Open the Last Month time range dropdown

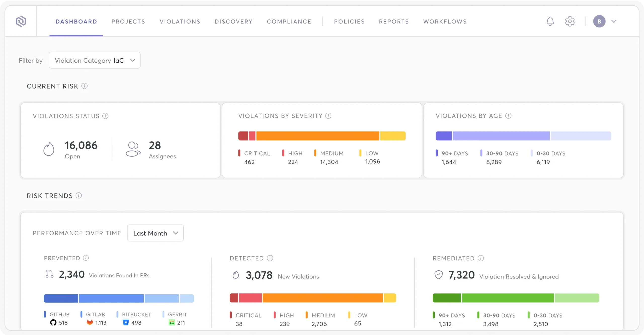[155, 233]
